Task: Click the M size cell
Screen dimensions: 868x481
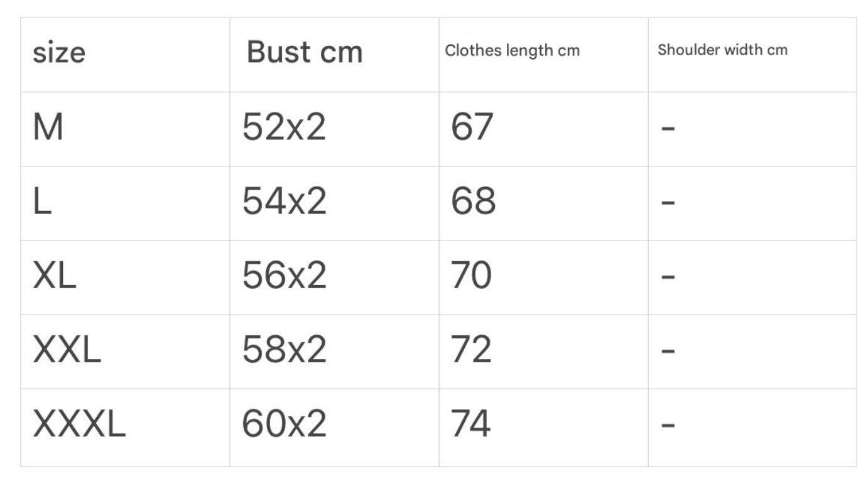Action: coord(48,128)
